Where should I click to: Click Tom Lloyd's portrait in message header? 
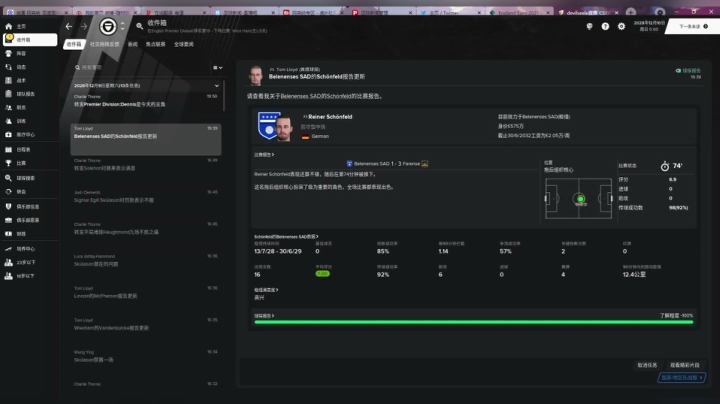pyautogui.click(x=256, y=75)
